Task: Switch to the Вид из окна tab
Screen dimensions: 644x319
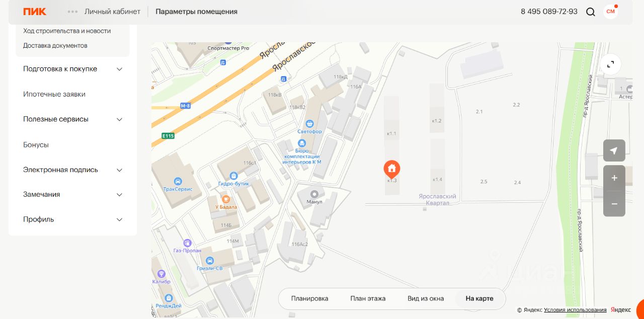Action: point(426,298)
